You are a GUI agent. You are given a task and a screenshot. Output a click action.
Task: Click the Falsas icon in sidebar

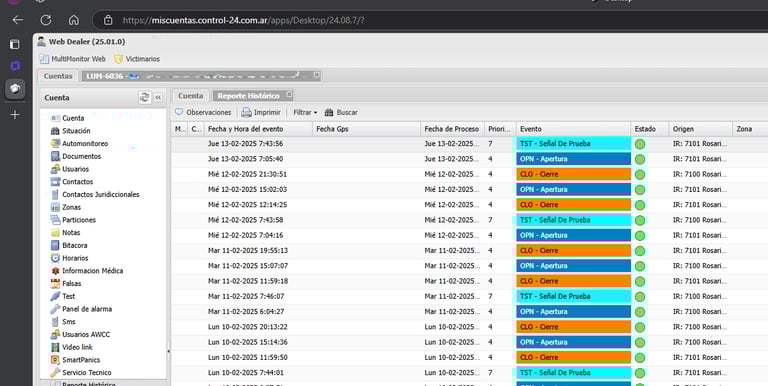click(55, 284)
